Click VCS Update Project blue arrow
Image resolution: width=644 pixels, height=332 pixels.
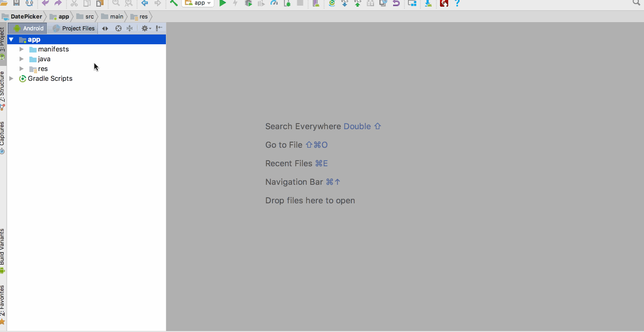pos(345,3)
